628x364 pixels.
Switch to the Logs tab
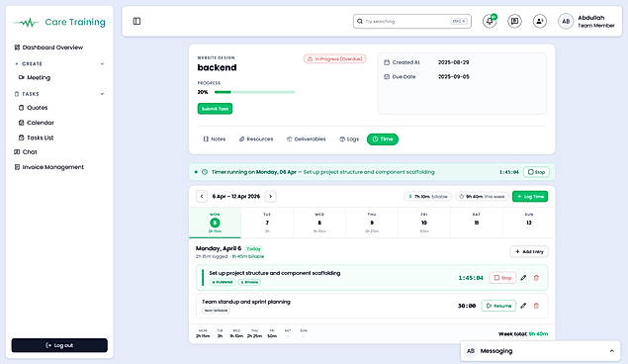[349, 138]
